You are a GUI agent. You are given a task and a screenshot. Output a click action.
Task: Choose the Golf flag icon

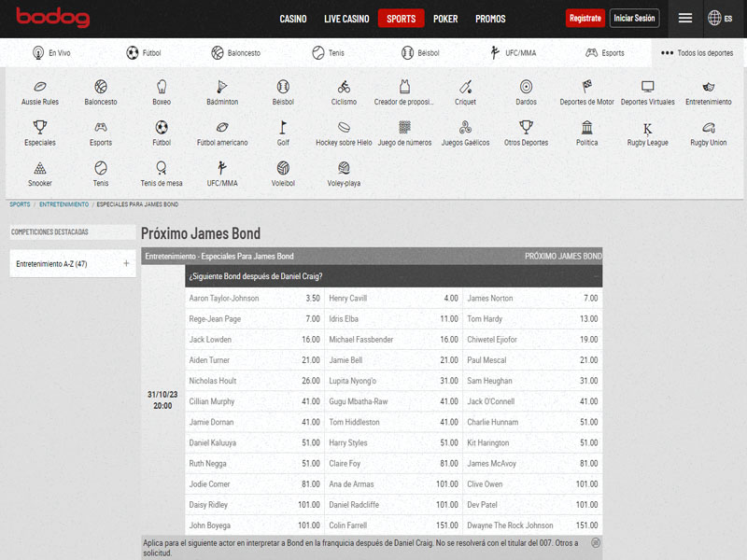pos(283,128)
